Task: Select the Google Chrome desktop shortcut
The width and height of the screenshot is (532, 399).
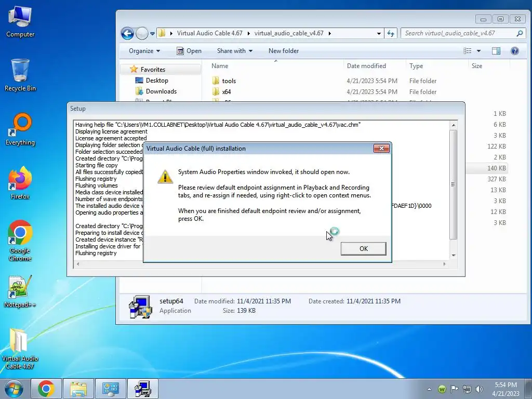Action: click(20, 241)
